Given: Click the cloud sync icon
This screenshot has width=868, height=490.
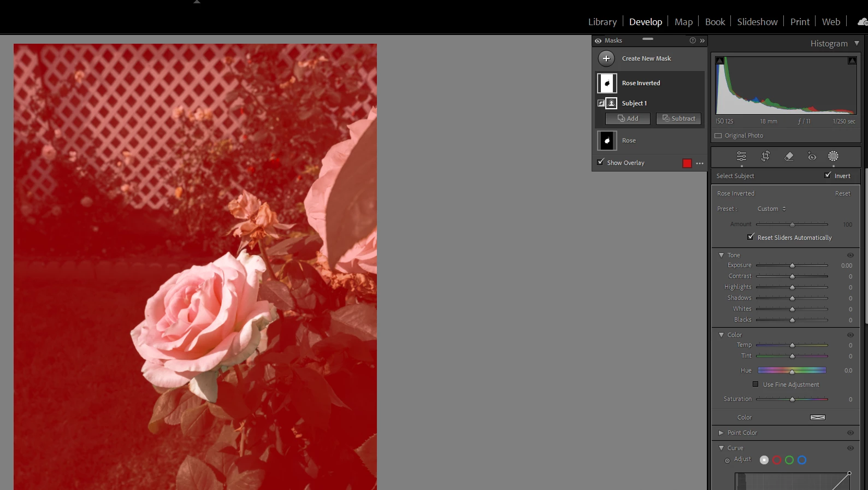Looking at the screenshot, I should tap(863, 22).
